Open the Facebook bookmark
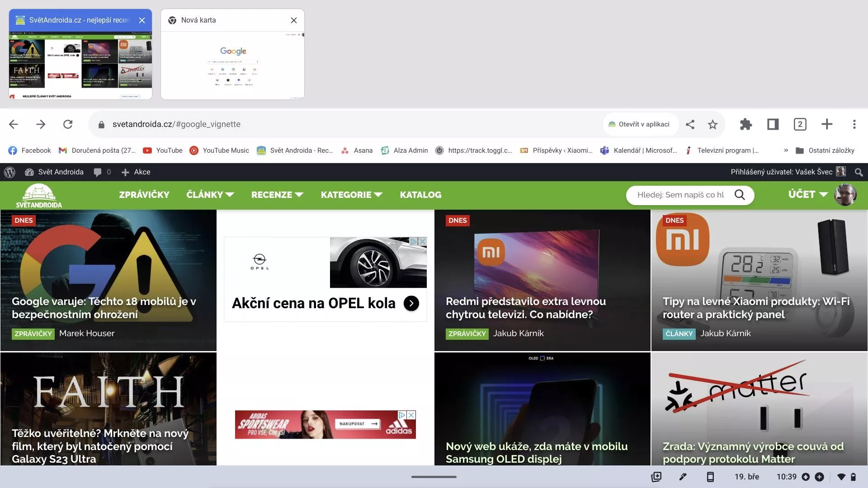This screenshot has height=488, width=868. click(x=29, y=150)
